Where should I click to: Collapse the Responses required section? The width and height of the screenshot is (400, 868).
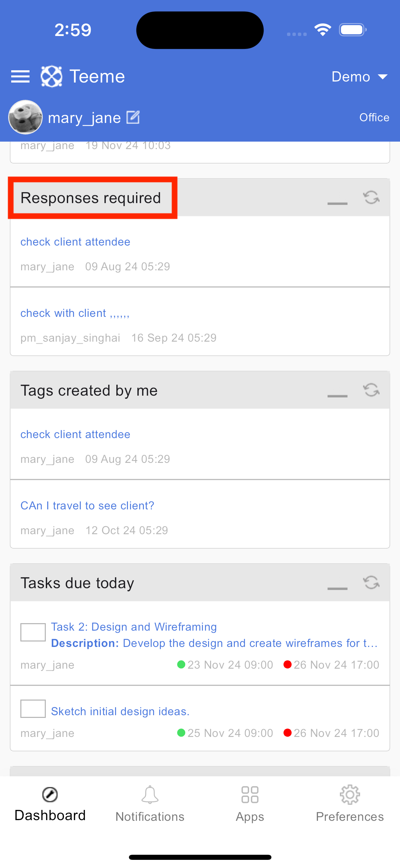click(x=337, y=203)
